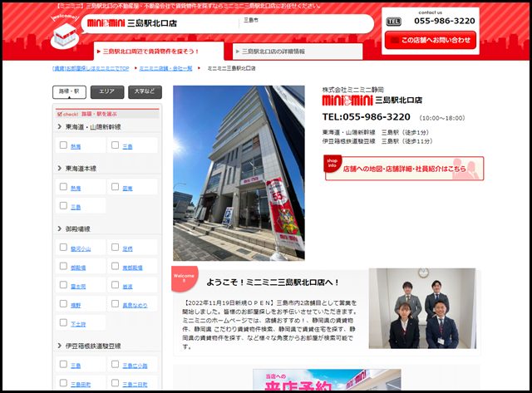Check 函南 station box

(116, 187)
